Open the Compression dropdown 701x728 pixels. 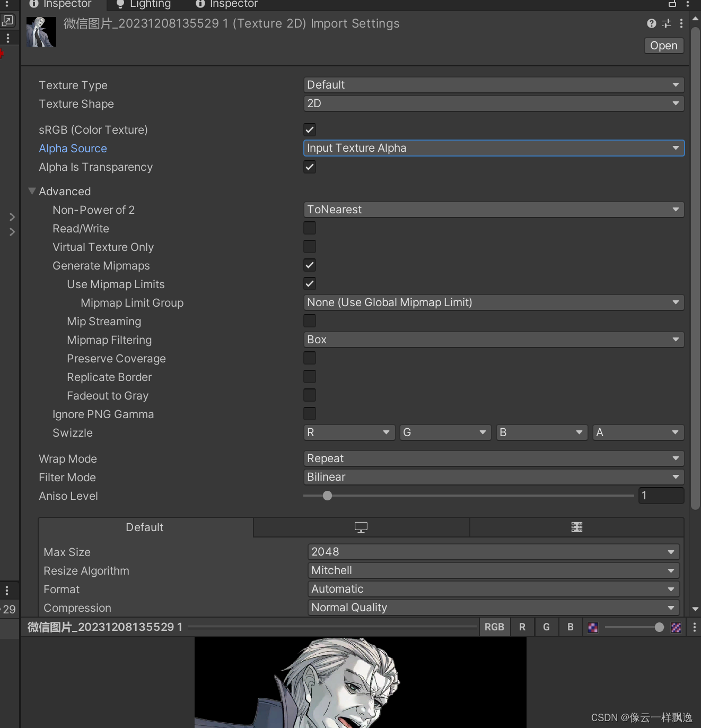pyautogui.click(x=494, y=608)
